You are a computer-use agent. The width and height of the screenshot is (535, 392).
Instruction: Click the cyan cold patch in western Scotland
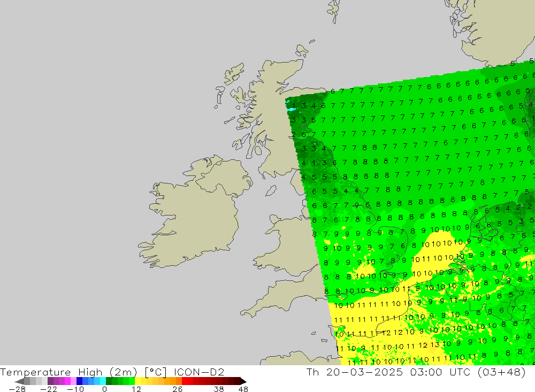[x=291, y=110]
